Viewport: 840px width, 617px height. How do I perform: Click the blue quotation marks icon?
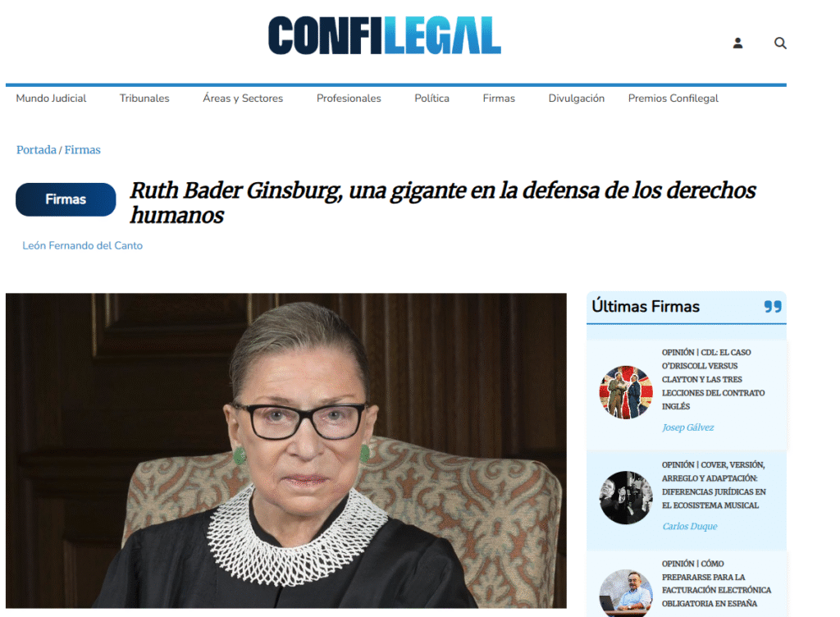coord(773,306)
